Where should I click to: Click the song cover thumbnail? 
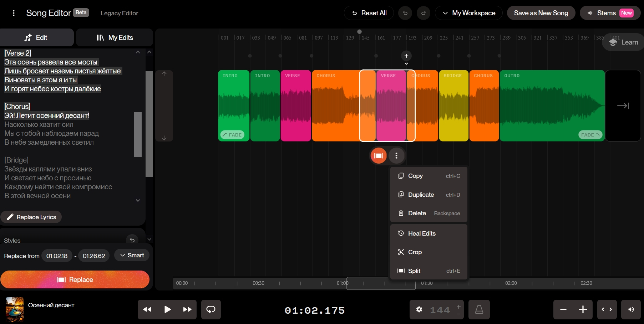[x=15, y=309]
